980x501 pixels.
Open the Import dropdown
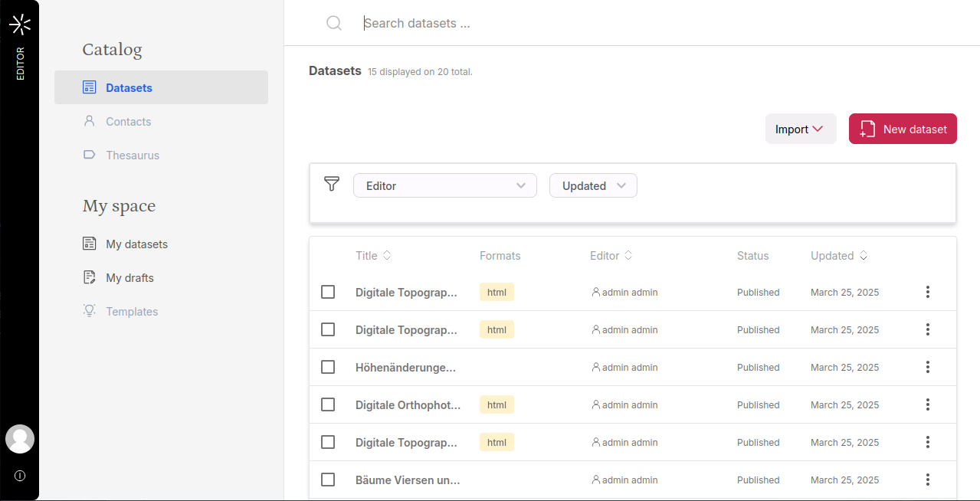click(800, 129)
